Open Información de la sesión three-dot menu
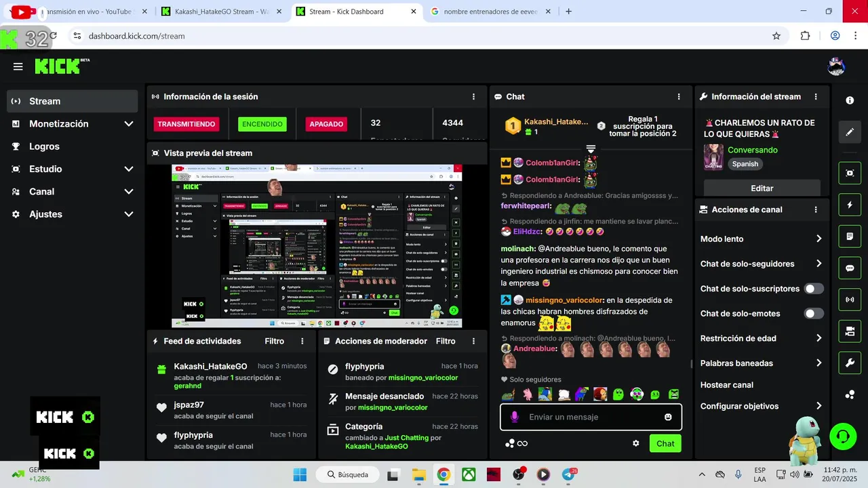The height and width of the screenshot is (488, 868). [473, 97]
